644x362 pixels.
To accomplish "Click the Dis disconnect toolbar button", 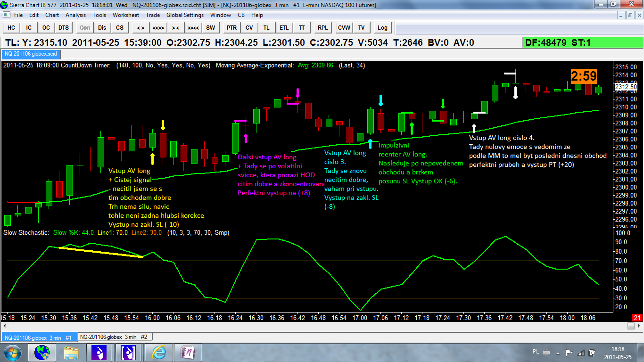I will [102, 28].
